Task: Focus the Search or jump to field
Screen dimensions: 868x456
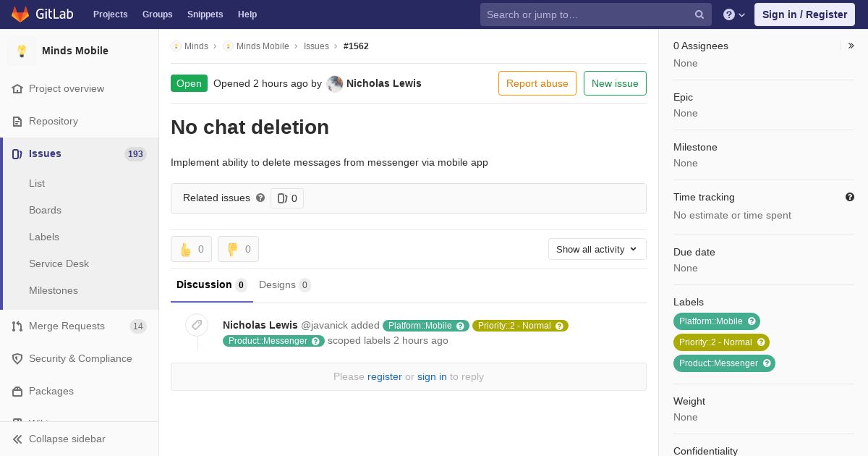Action: 595,14
